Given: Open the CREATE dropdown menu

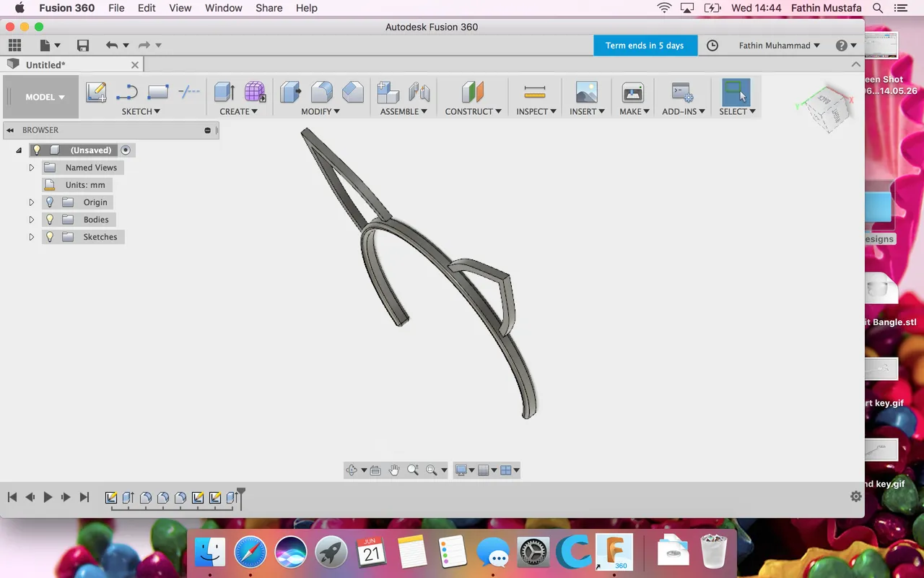Looking at the screenshot, I should coord(239,111).
